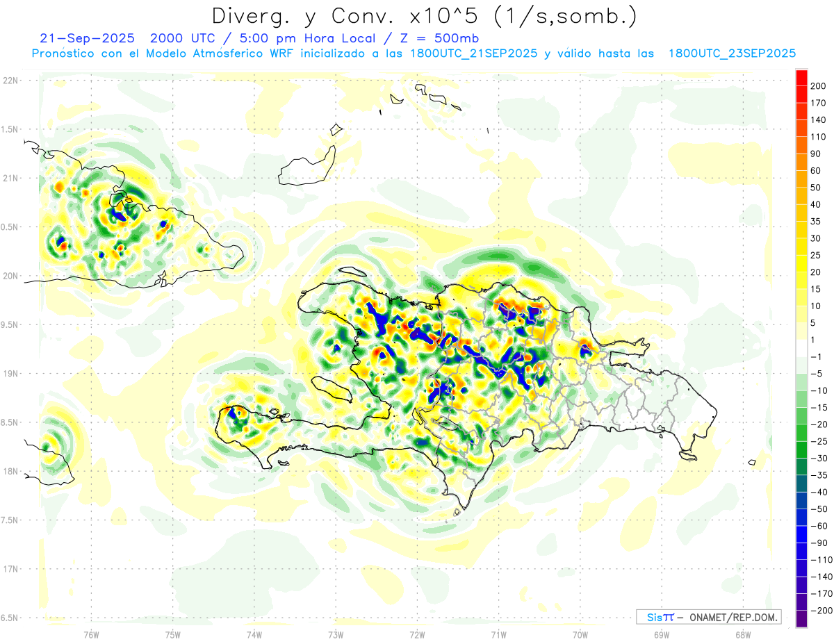Click the '70W' longitude label

coord(580,634)
